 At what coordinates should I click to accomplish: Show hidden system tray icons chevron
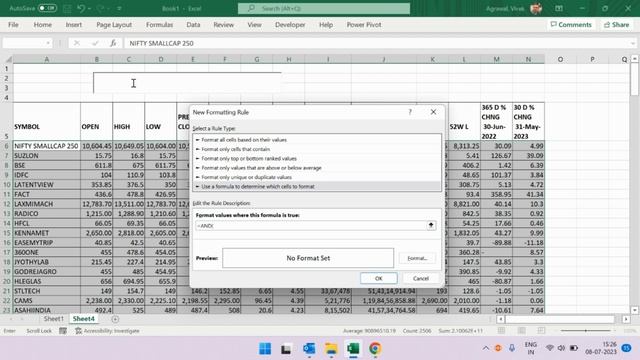pyautogui.click(x=486, y=348)
